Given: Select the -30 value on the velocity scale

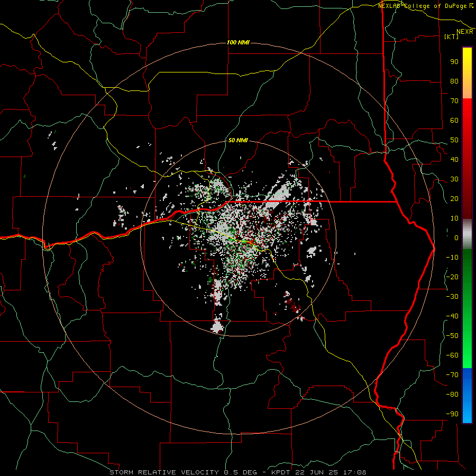Looking at the screenshot, I should pos(452,297).
